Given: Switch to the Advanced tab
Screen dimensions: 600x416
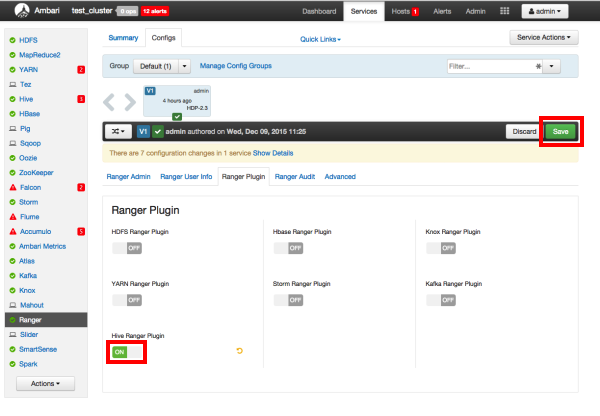Looking at the screenshot, I should coord(340,176).
